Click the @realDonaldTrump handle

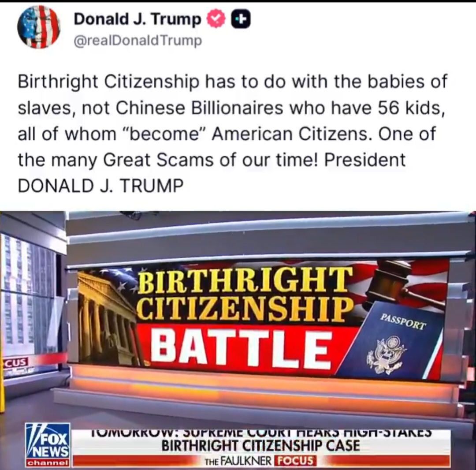pos(138,40)
